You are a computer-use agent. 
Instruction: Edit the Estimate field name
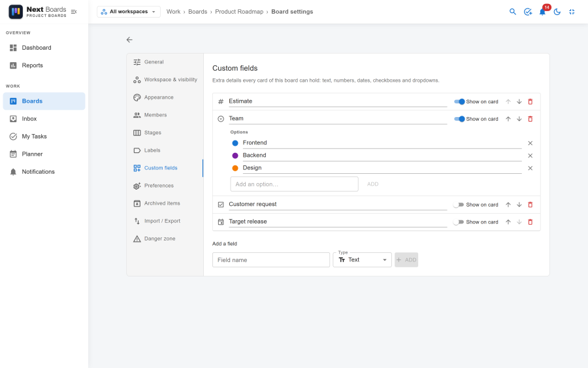click(x=338, y=101)
